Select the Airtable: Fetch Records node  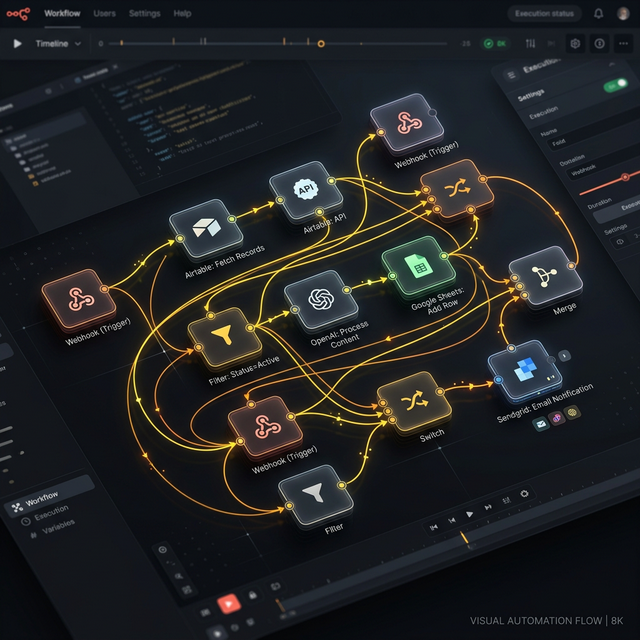pyautogui.click(x=206, y=229)
